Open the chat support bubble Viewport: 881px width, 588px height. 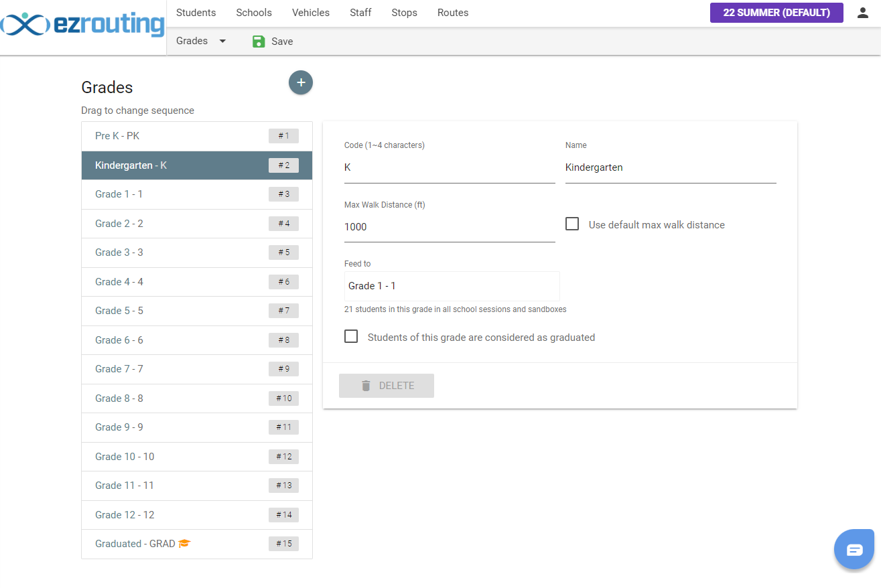pyautogui.click(x=854, y=550)
